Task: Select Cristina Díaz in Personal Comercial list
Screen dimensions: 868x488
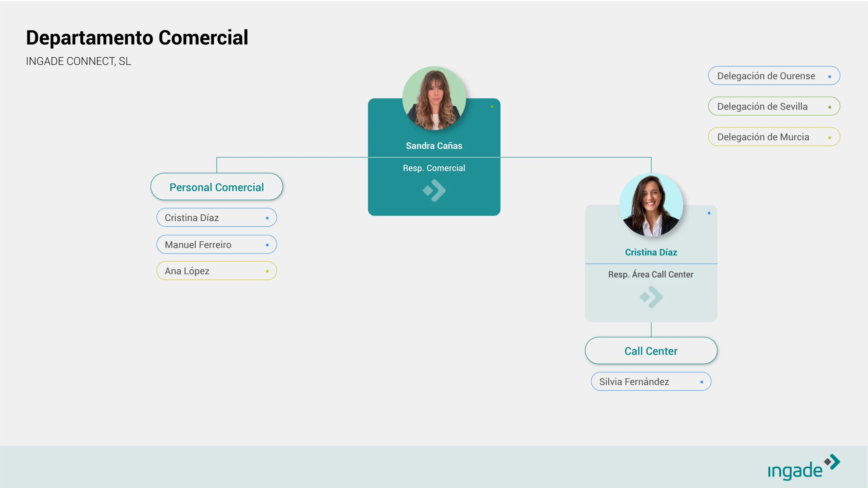Action: (217, 218)
